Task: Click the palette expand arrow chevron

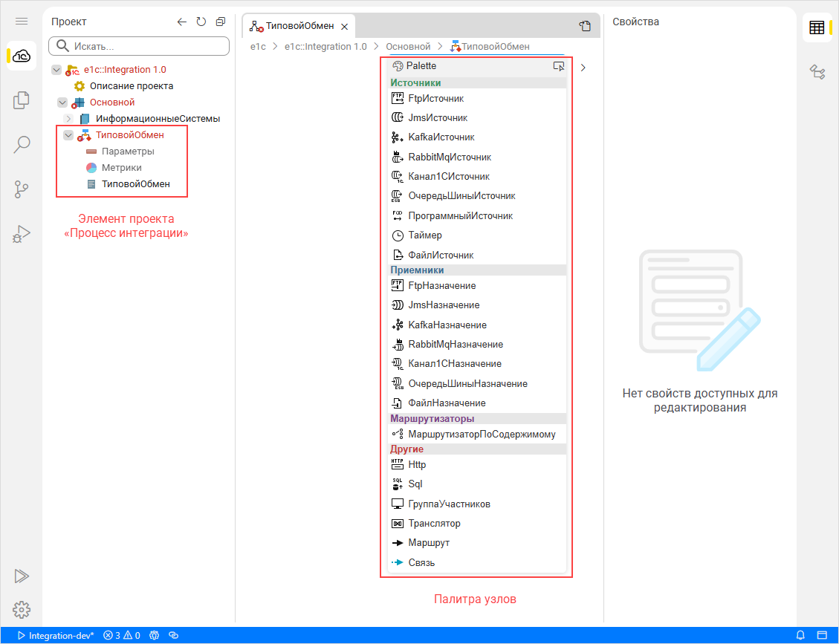Action: (583, 68)
